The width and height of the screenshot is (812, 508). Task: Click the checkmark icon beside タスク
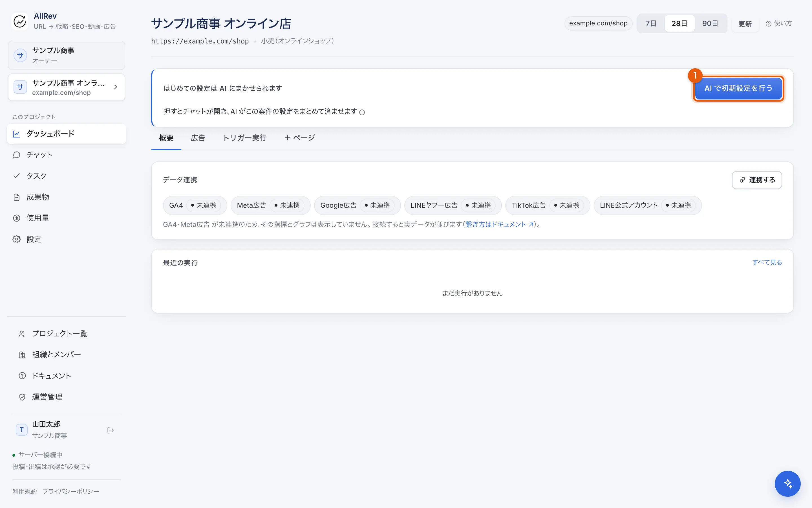pos(16,176)
